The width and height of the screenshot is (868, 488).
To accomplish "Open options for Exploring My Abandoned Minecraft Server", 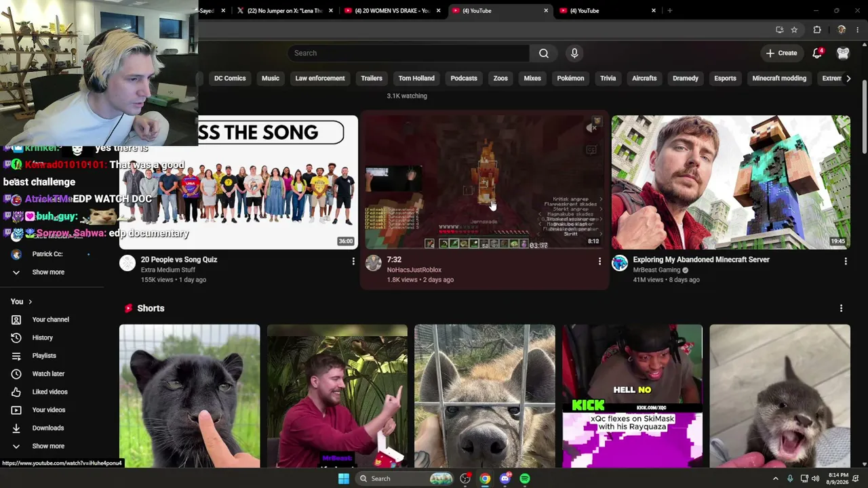I will pyautogui.click(x=846, y=261).
